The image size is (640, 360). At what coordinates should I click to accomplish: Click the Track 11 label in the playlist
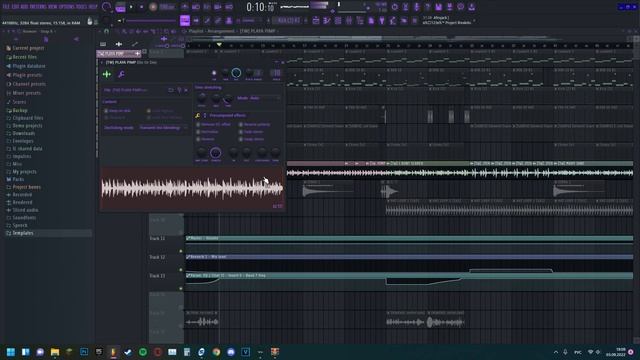(157, 238)
